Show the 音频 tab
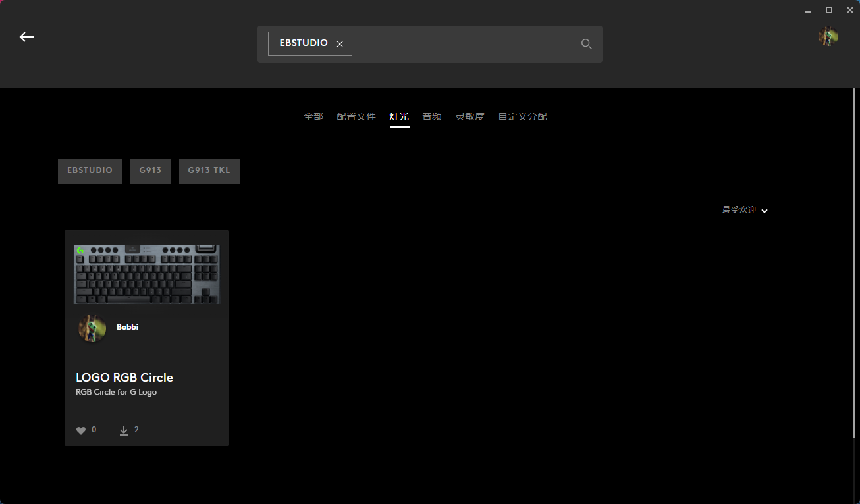Screen dimensions: 860x504 coord(432,116)
